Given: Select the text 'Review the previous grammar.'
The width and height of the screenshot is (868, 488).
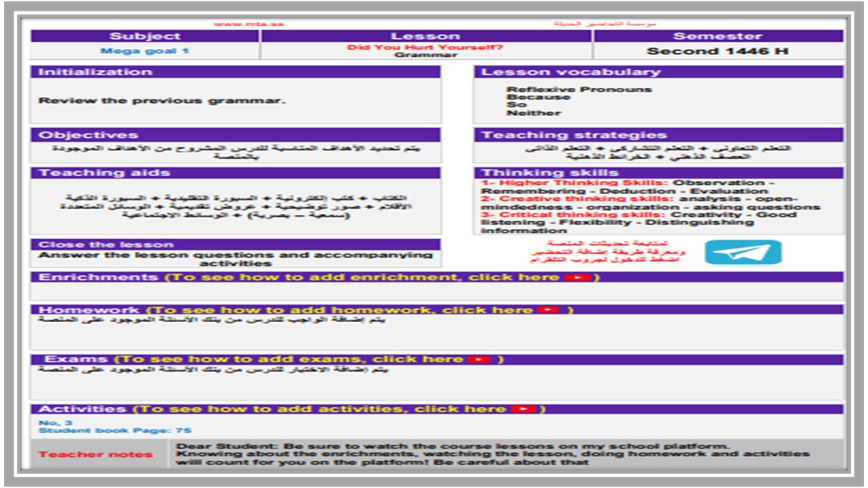Looking at the screenshot, I should (x=162, y=101).
